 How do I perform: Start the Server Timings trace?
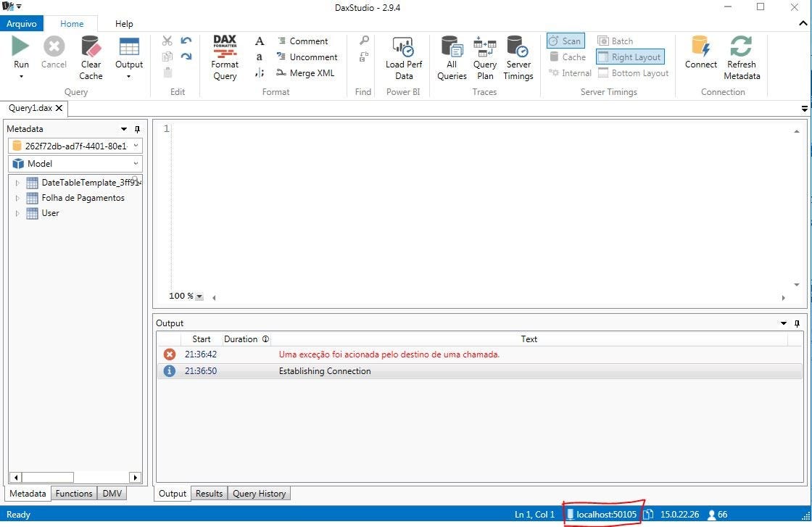click(518, 58)
